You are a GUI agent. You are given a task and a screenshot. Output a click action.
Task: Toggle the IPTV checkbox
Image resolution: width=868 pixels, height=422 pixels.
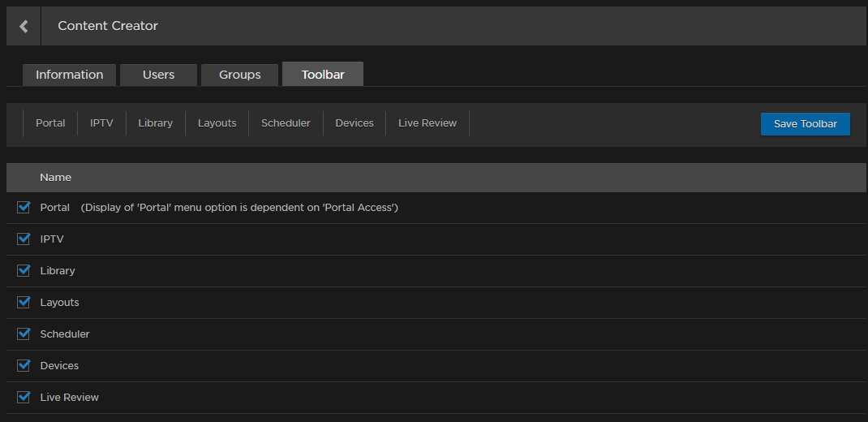24,239
